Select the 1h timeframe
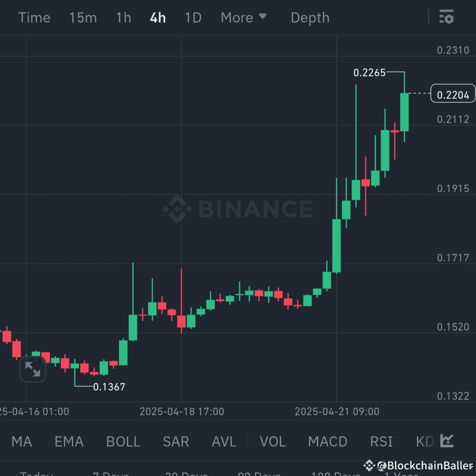The height and width of the screenshot is (476, 476). coord(123,17)
